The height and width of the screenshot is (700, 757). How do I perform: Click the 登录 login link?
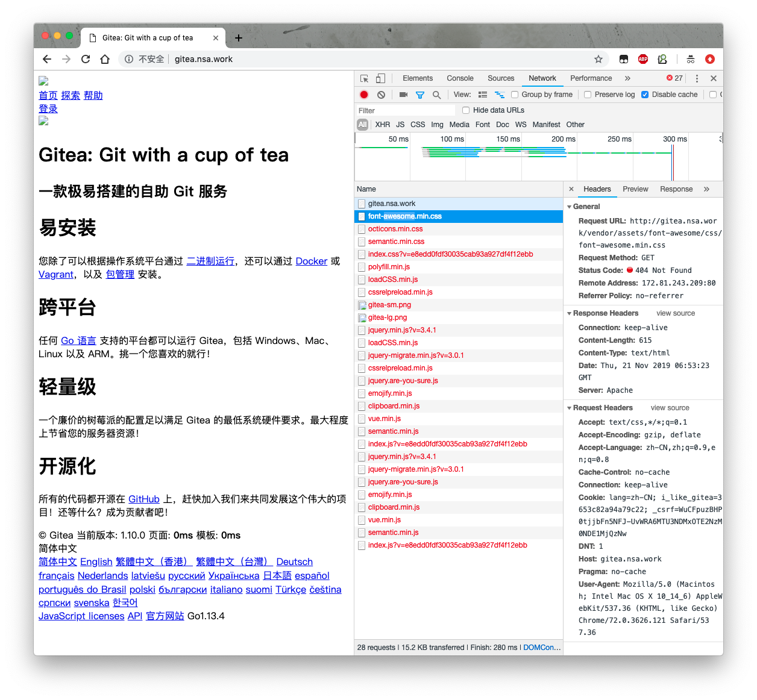[x=48, y=108]
